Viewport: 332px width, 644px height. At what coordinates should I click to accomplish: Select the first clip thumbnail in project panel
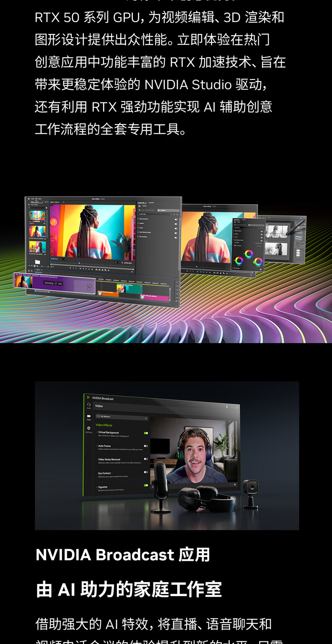coord(37,216)
